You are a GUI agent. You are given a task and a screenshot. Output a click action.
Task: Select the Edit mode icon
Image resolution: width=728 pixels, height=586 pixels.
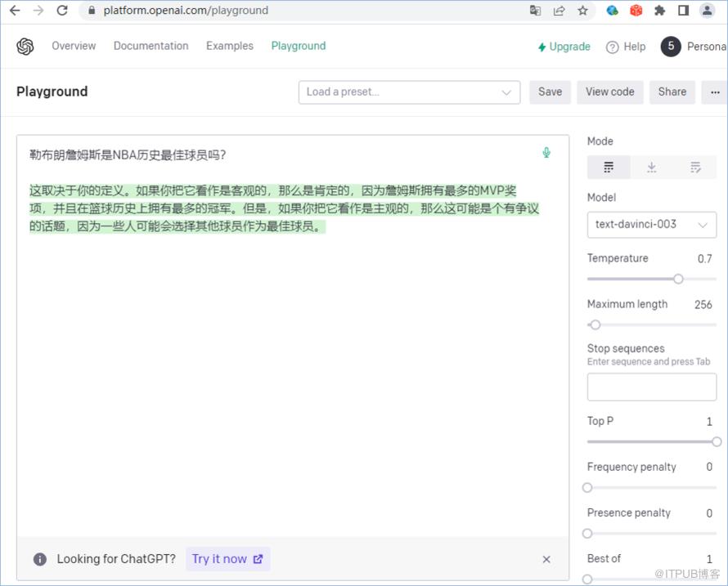coord(695,167)
